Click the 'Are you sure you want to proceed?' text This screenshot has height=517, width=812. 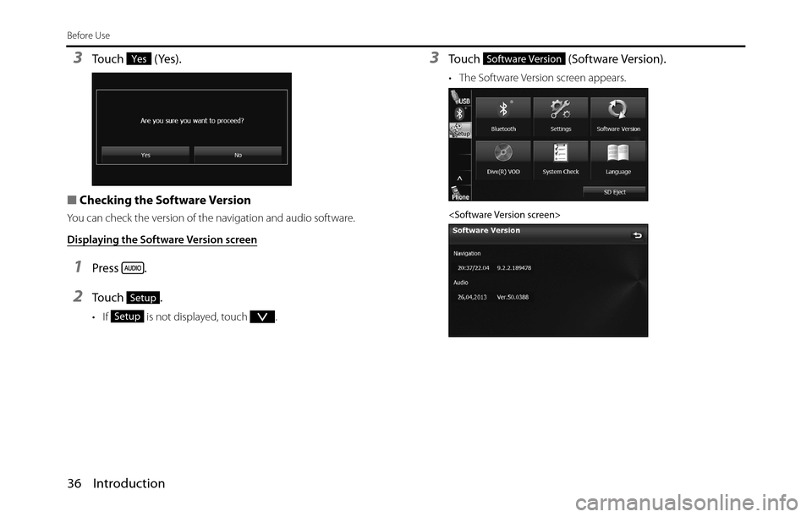[x=192, y=121]
